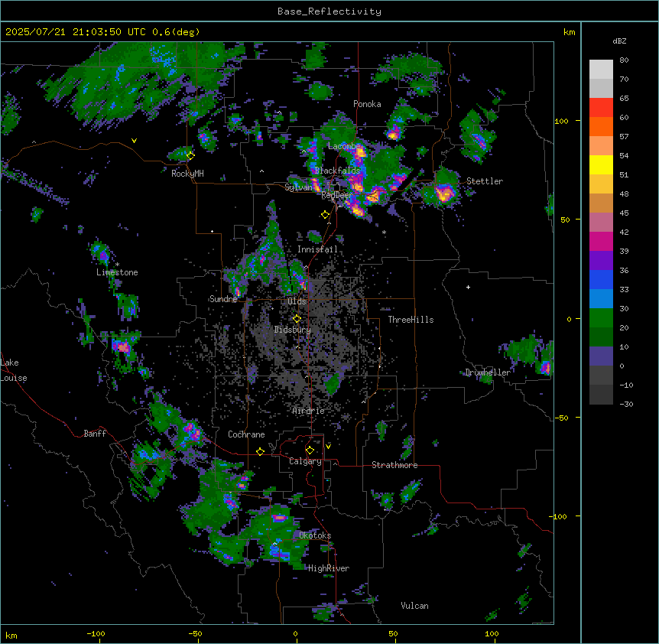The image size is (659, 644).
Task: Click the Olds town label
Action: 297,301
